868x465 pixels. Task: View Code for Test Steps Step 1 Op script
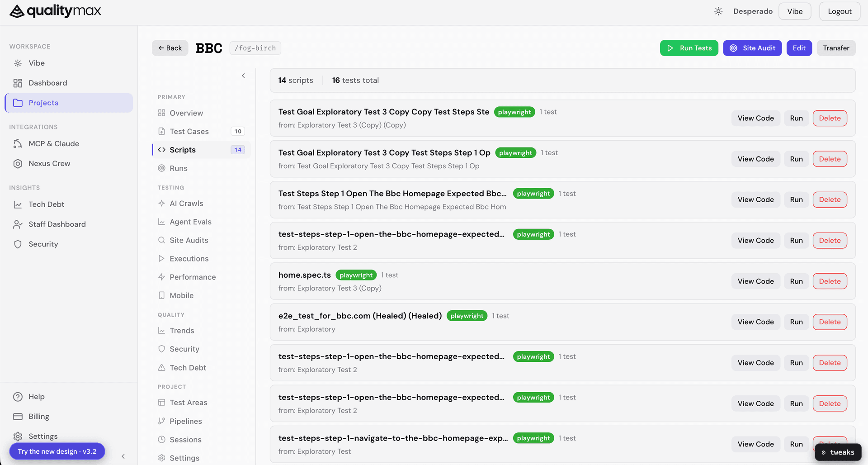coord(755,159)
